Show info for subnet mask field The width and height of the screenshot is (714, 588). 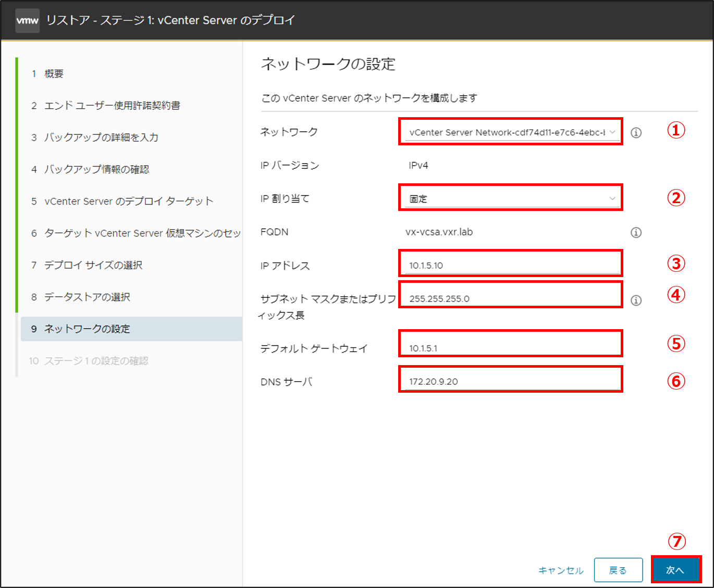[636, 301]
